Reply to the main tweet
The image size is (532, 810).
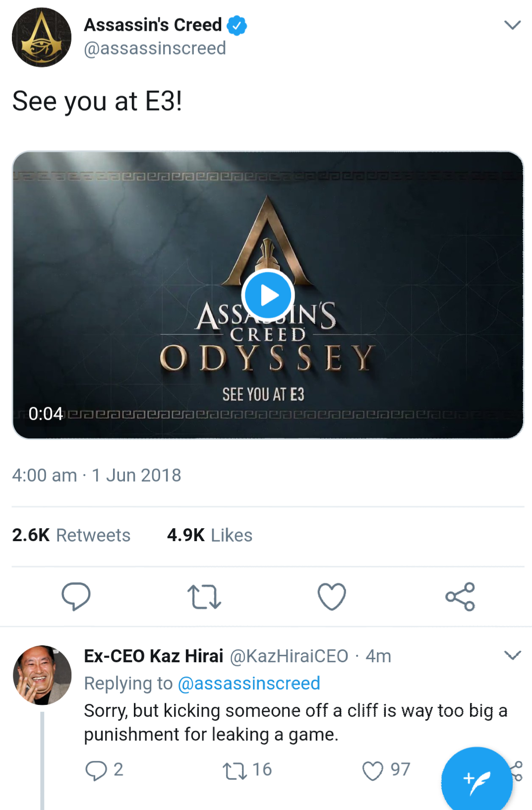coord(76,596)
